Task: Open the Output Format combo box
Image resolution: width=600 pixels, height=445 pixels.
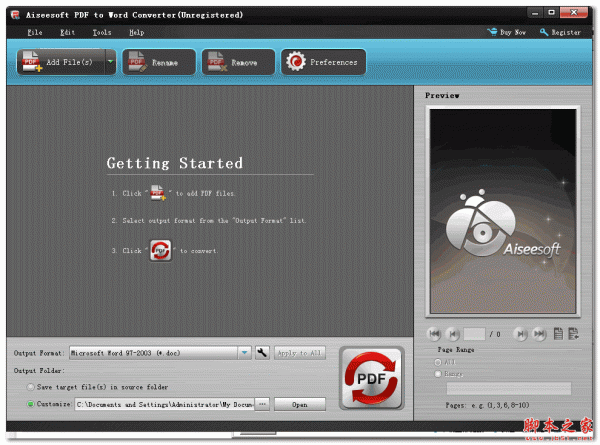Action: [160, 353]
